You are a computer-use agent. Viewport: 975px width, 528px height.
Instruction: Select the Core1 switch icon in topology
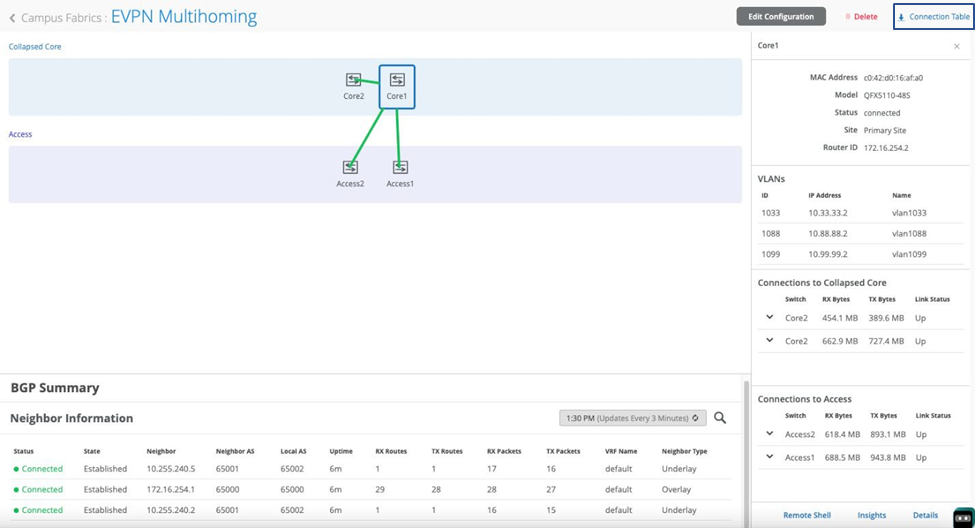tap(397, 80)
